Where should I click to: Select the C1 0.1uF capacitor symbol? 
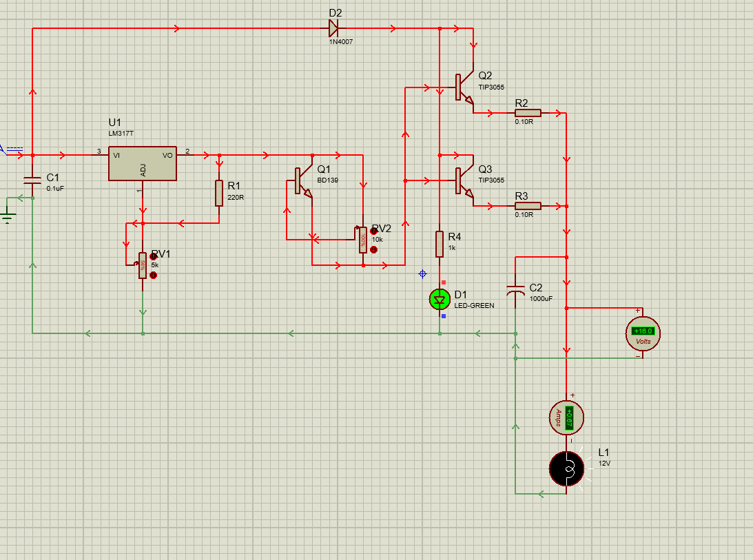[x=32, y=180]
